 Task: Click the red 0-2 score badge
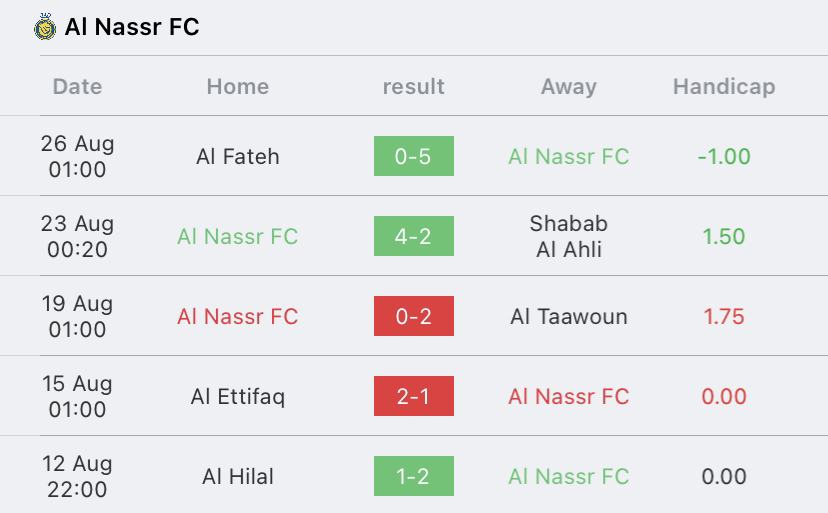tap(413, 316)
